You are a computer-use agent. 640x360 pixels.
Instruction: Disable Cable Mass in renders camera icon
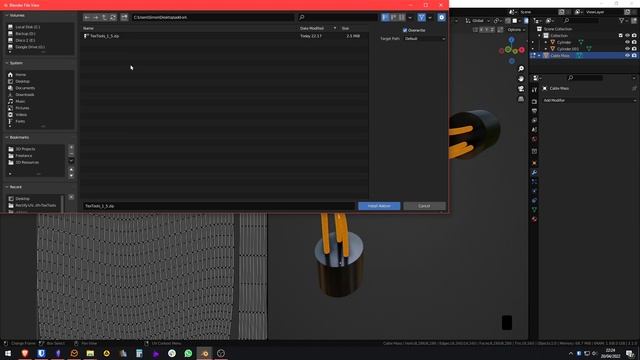click(x=634, y=56)
